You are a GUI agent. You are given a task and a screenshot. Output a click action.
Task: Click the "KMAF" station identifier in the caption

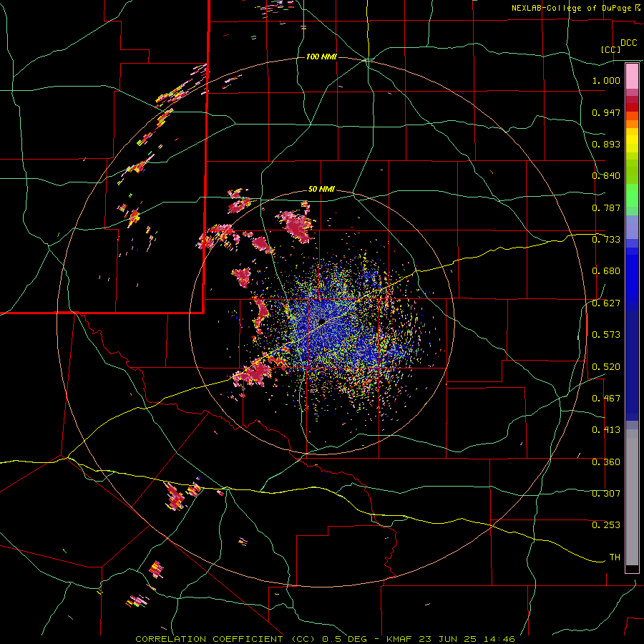click(x=399, y=639)
